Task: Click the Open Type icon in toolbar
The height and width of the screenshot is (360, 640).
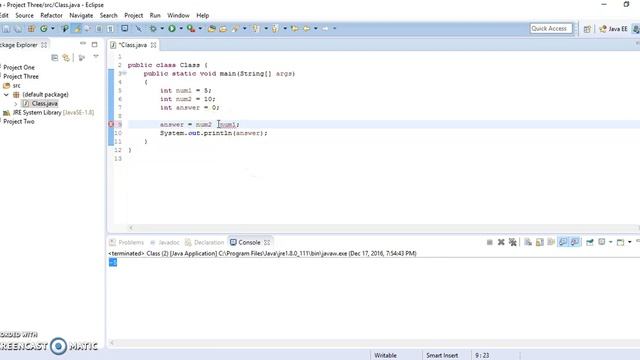Action: coord(211,29)
